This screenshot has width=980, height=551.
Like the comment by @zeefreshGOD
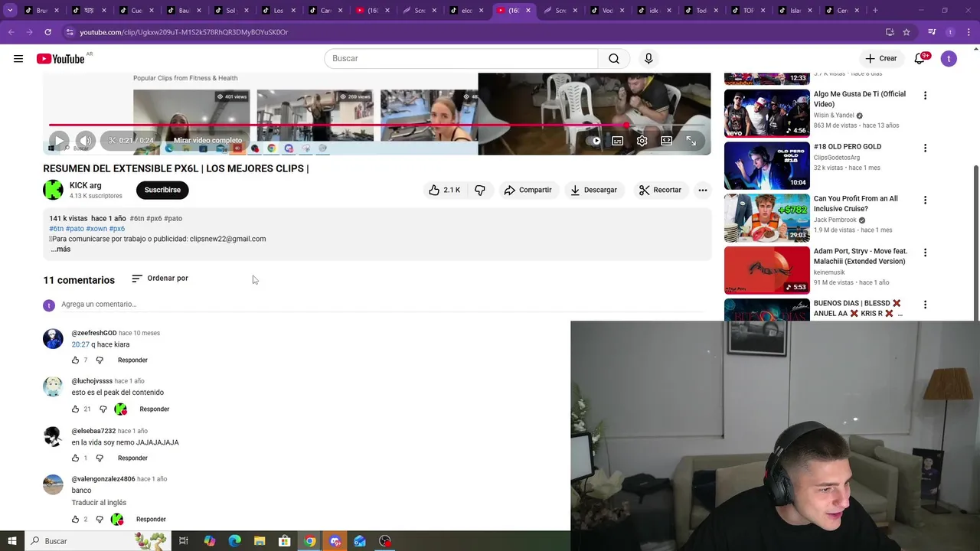point(75,360)
